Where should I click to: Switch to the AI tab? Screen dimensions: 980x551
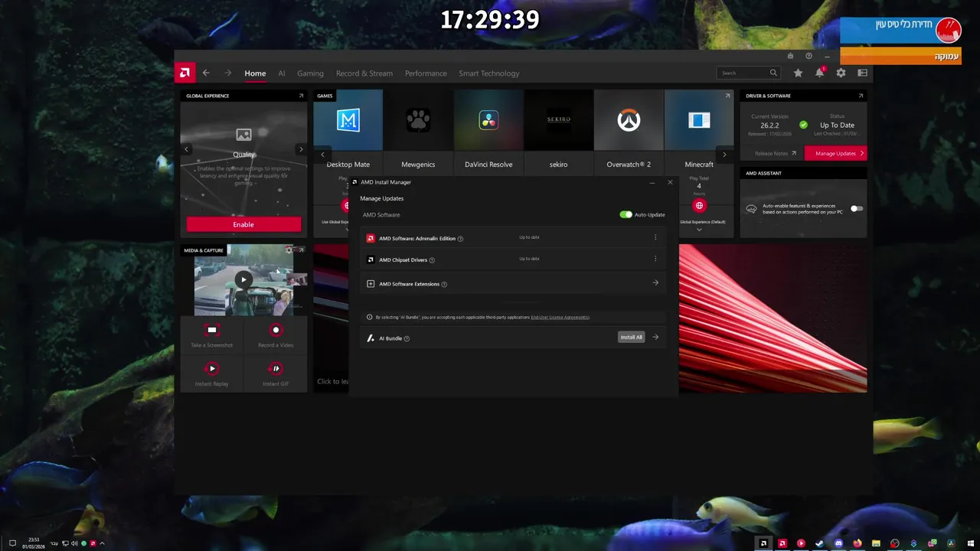coord(282,73)
